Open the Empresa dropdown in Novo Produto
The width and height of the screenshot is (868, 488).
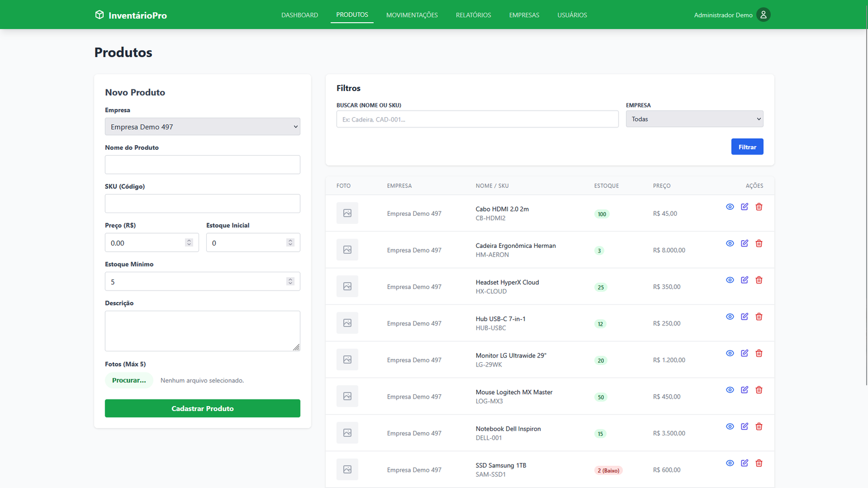pos(202,126)
